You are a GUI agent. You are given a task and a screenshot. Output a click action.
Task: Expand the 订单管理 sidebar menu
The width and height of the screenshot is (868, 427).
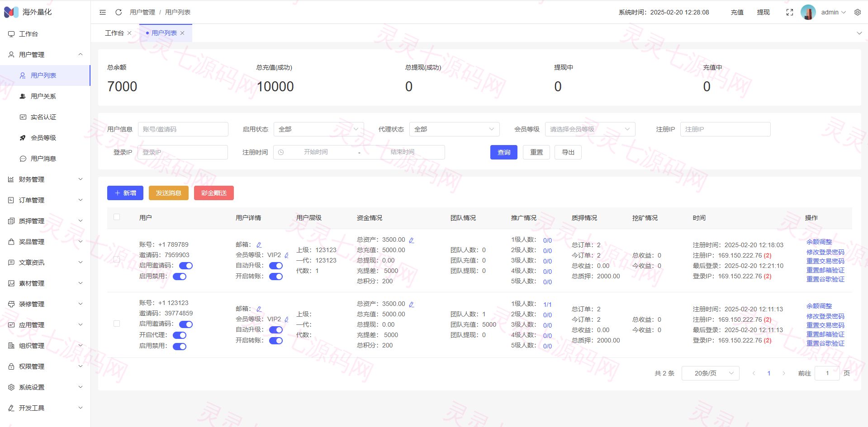[x=45, y=200]
